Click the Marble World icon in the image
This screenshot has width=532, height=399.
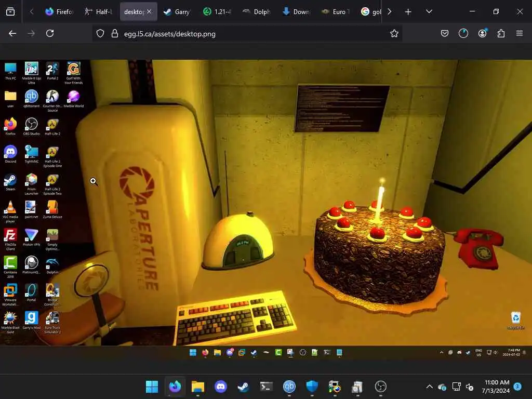pyautogui.click(x=73, y=99)
